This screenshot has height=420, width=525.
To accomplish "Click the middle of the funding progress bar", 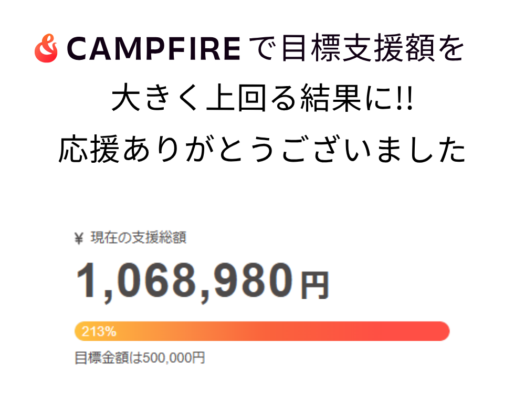I will tap(262, 331).
